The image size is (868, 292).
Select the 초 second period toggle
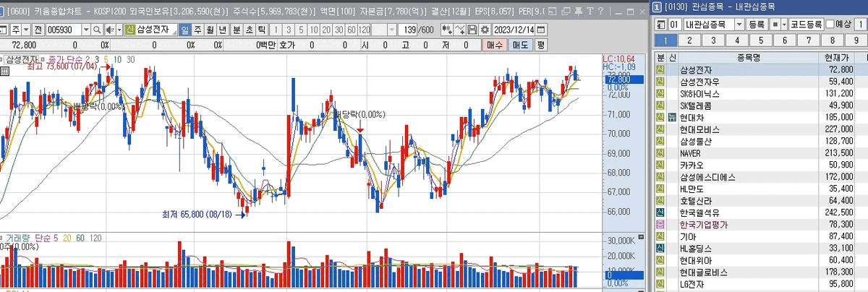tap(249, 30)
